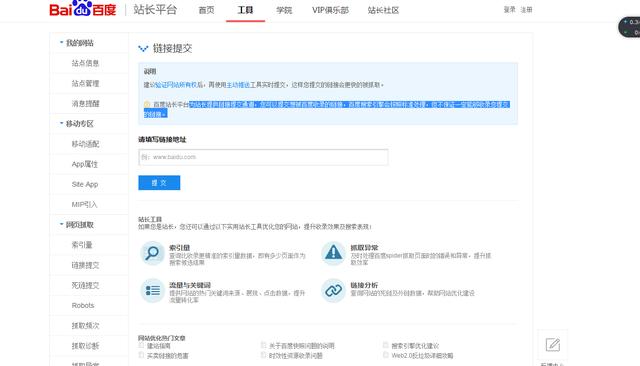
Task: Click the magnifier icon for 索引量
Action: point(152,253)
